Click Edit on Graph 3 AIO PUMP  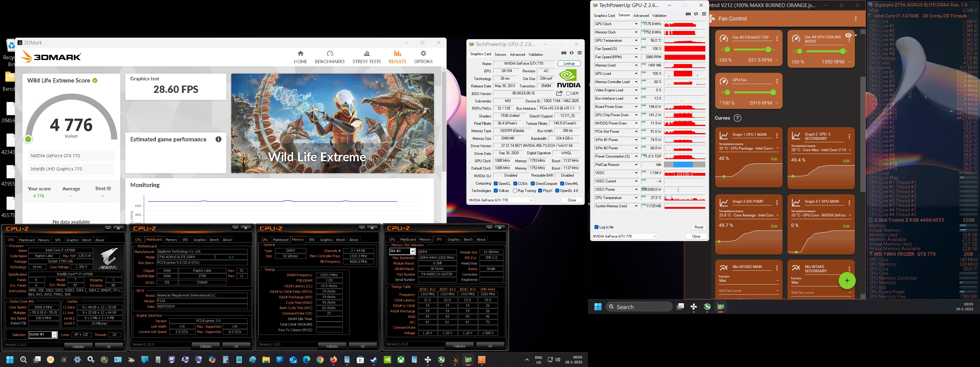pyautogui.click(x=774, y=226)
